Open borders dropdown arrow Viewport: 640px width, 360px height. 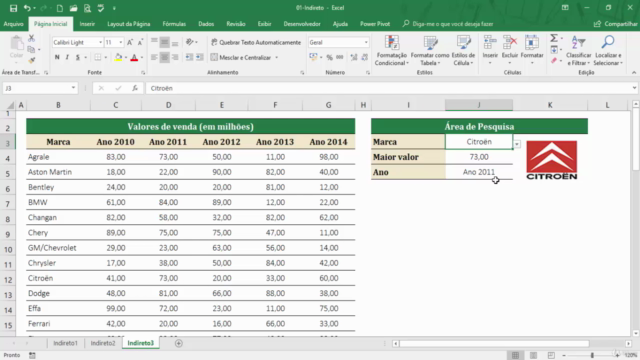106,58
